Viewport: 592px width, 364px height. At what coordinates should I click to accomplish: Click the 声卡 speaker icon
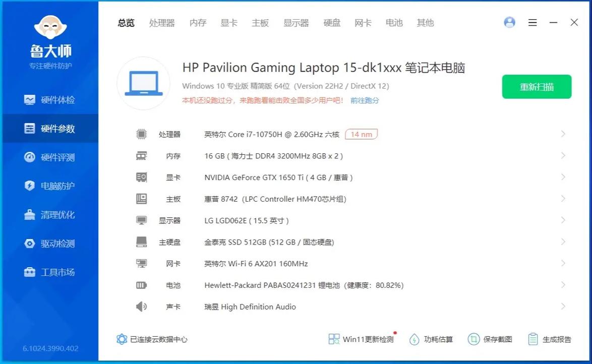142,307
